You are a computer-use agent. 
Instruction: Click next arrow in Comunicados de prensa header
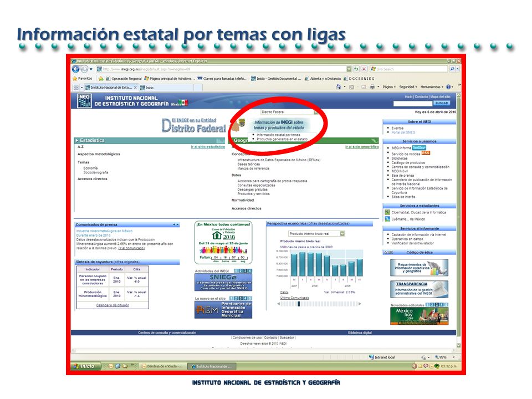click(177, 224)
